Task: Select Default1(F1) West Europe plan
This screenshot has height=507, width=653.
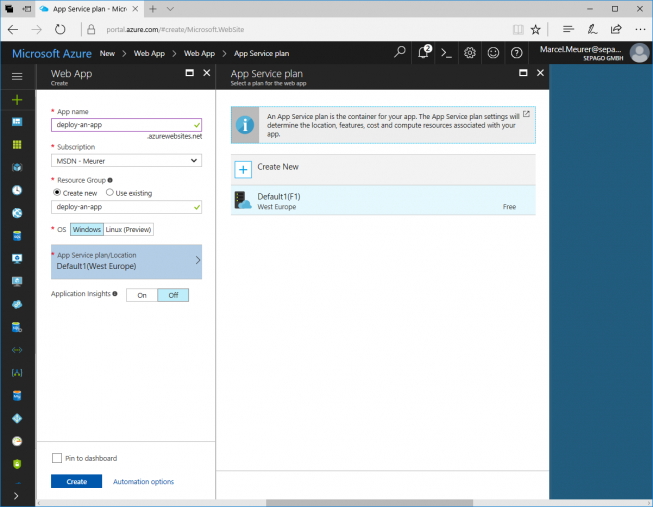Action: (383, 201)
